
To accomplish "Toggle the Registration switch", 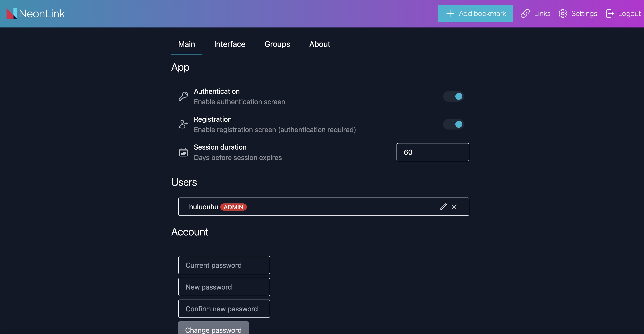I will point(454,124).
